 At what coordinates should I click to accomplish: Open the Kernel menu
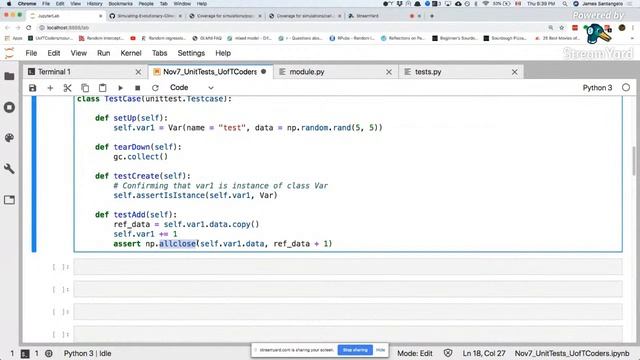(x=131, y=53)
